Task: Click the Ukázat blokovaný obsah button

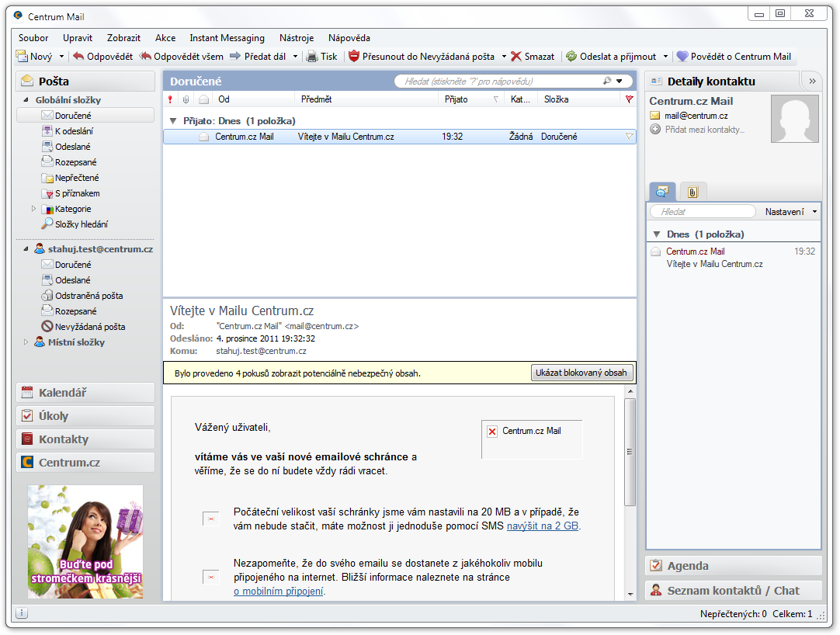Action: click(581, 373)
